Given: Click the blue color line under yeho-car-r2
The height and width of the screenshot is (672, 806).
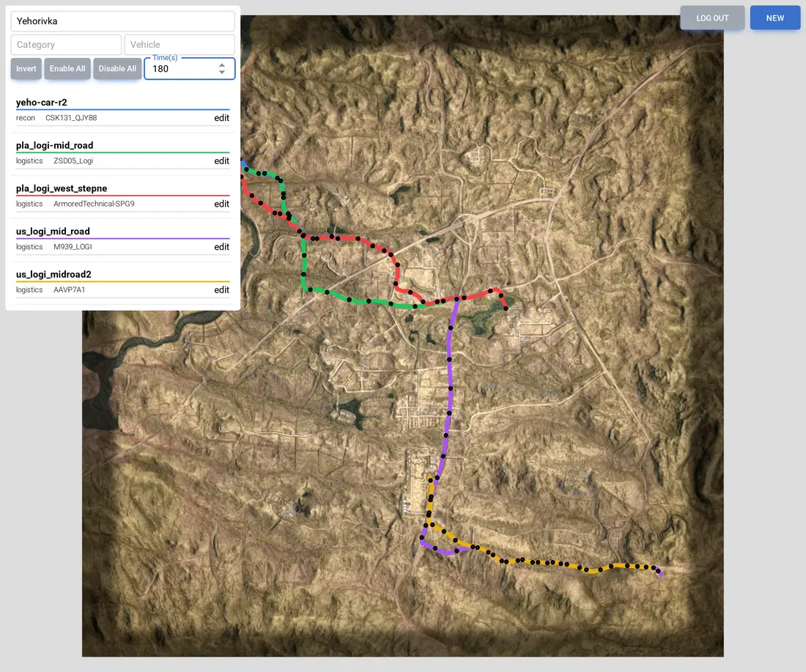Looking at the screenshot, I should tap(123, 109).
